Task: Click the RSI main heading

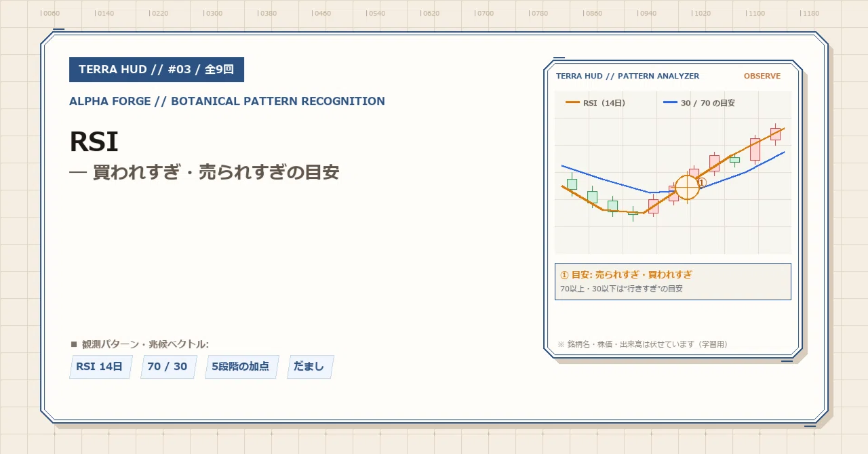Action: (94, 142)
